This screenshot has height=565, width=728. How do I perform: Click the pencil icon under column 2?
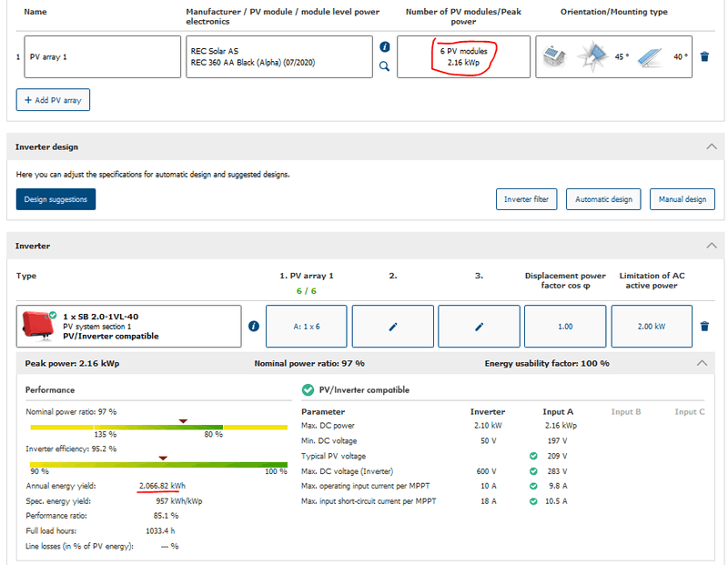(393, 327)
